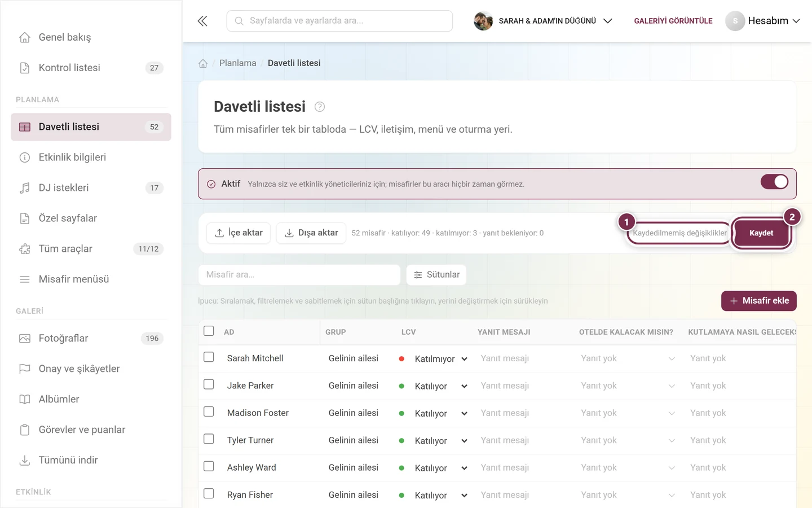The image size is (812, 508).
Task: Open help icon beside Davetli listesi title
Action: point(320,107)
